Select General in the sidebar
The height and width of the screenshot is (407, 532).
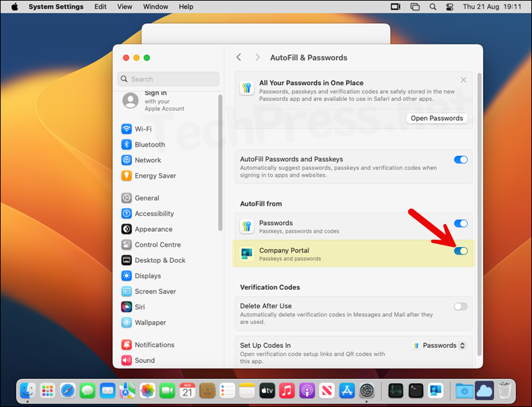tap(140, 198)
